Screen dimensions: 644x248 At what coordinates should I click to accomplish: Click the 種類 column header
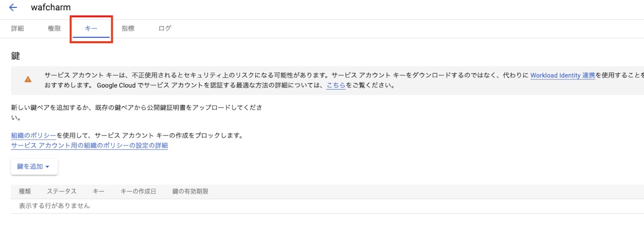[x=25, y=192]
